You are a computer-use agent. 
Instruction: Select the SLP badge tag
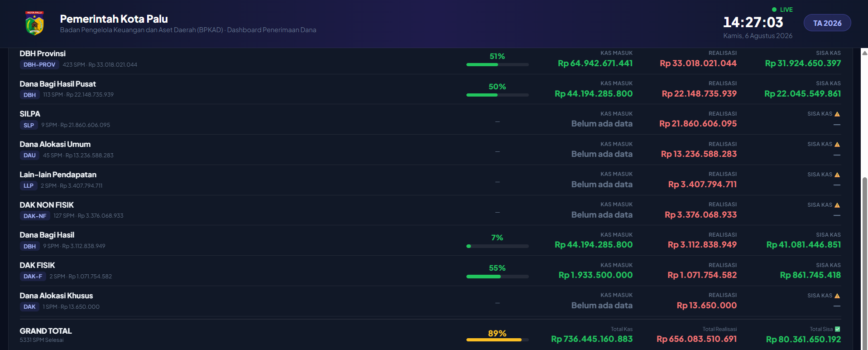(29, 125)
